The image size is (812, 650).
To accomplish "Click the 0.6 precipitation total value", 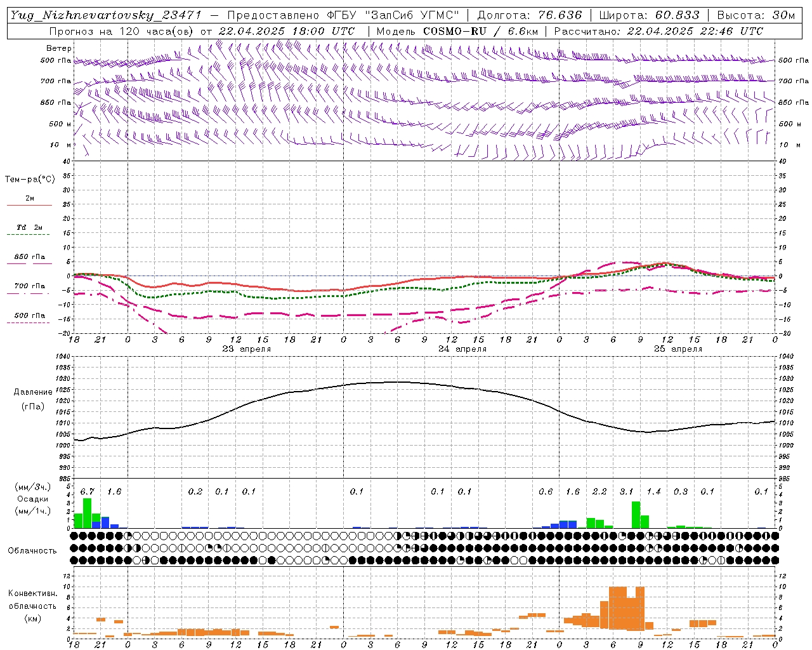I will point(546,491).
